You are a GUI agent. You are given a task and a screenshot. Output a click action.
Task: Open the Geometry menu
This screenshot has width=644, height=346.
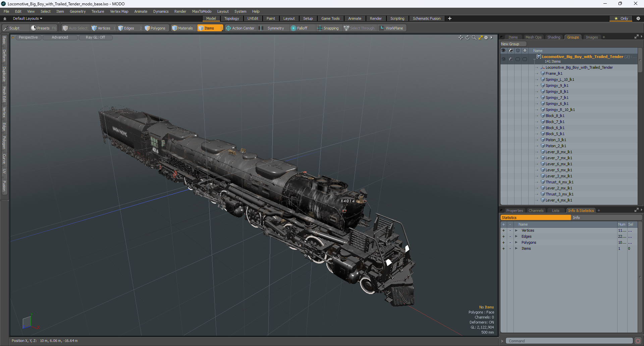pos(77,11)
